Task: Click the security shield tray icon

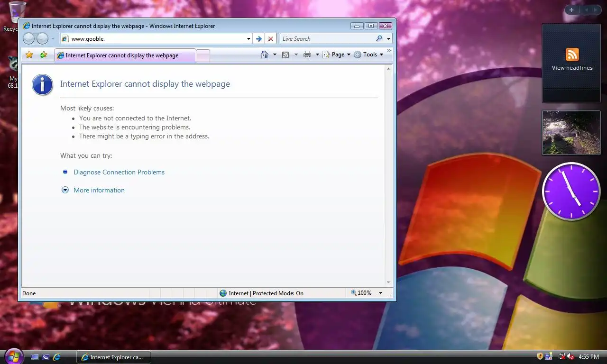Action: [540, 356]
